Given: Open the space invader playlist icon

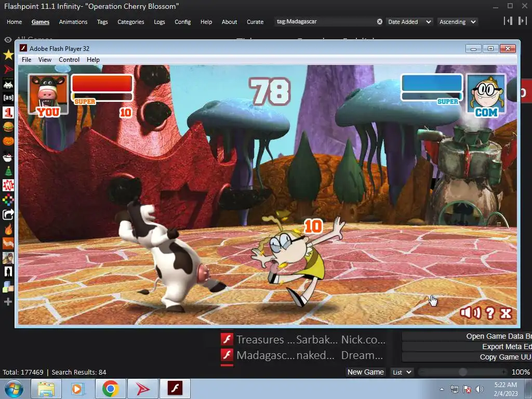Looking at the screenshot, I should pyautogui.click(x=8, y=84).
